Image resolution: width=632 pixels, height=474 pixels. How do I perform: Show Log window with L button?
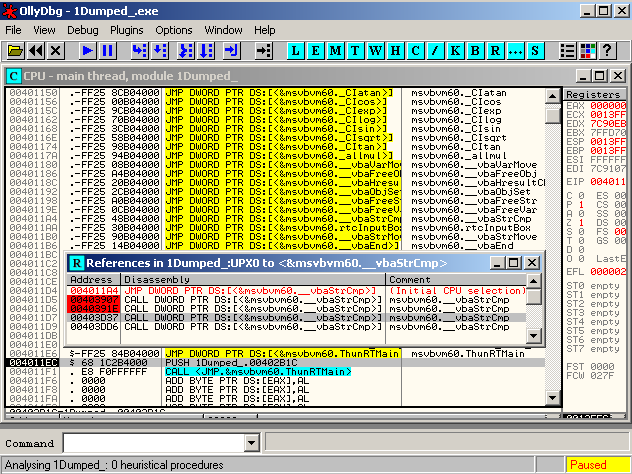click(x=295, y=51)
